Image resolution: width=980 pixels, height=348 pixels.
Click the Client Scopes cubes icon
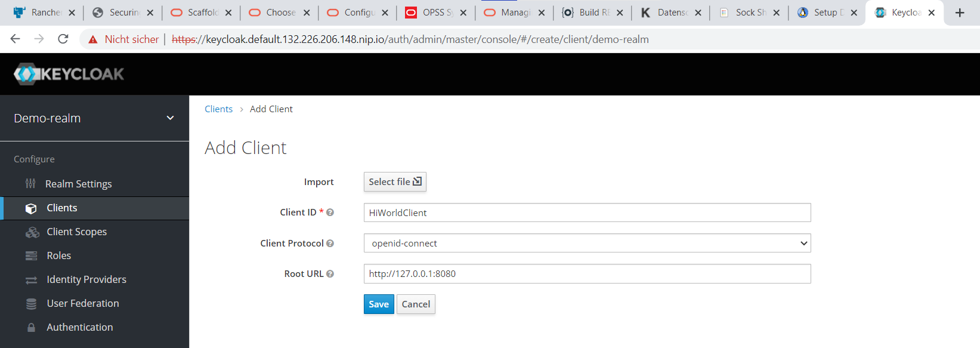[32, 232]
